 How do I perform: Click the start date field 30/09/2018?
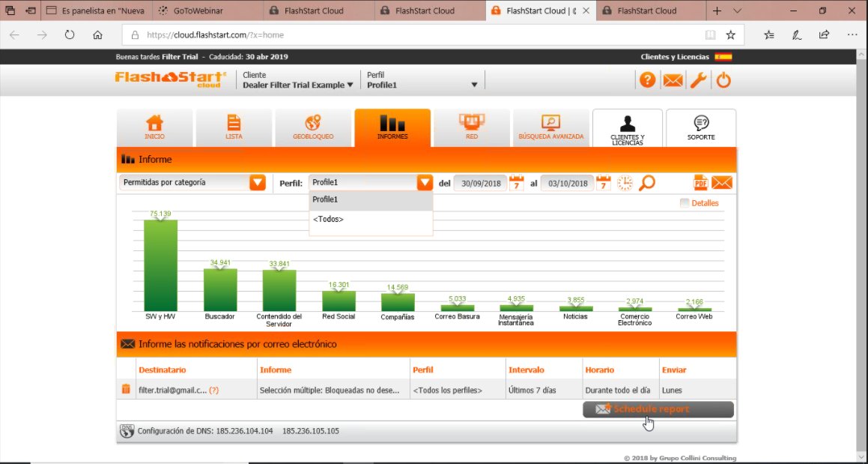[x=481, y=183]
